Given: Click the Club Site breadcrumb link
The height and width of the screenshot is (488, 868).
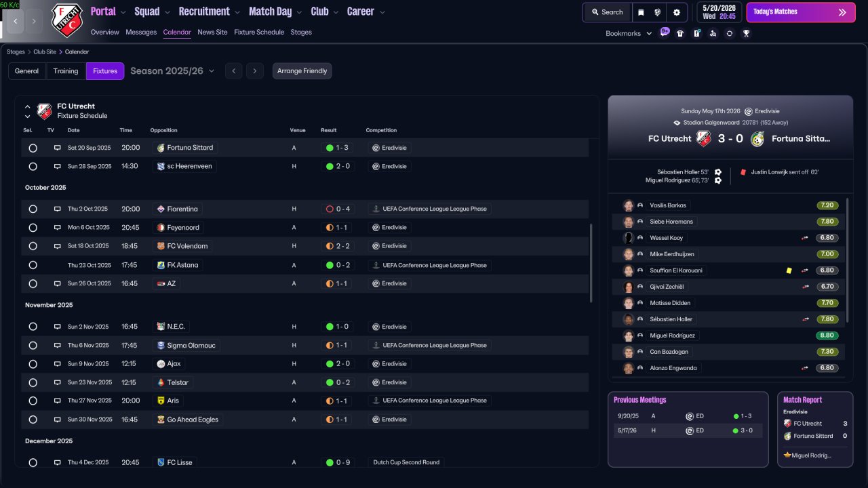Looking at the screenshot, I should [45, 52].
